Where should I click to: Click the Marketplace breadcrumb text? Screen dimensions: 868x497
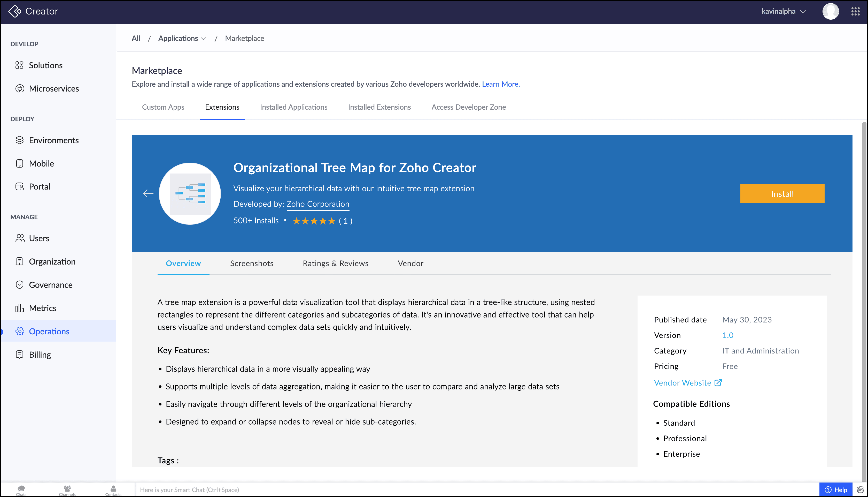244,38
